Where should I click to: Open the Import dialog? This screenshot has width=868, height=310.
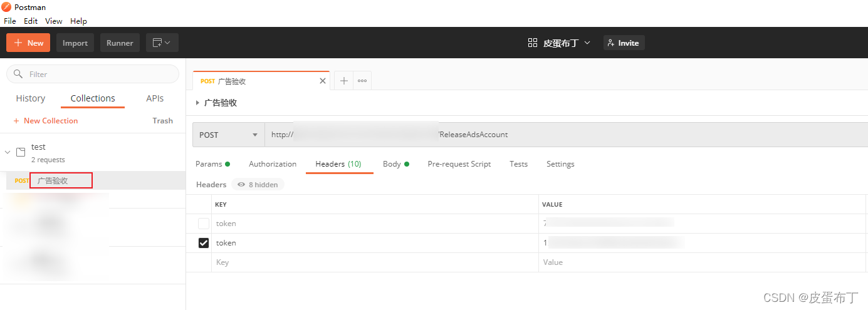(x=75, y=43)
